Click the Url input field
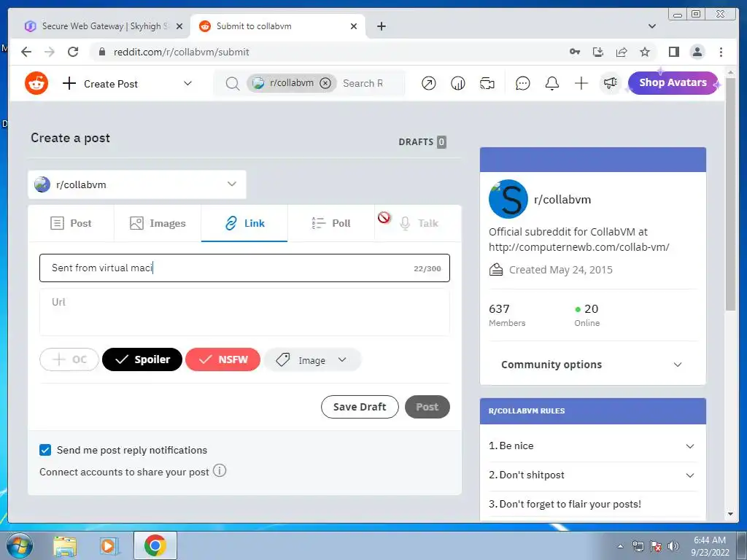The image size is (747, 560). click(244, 312)
